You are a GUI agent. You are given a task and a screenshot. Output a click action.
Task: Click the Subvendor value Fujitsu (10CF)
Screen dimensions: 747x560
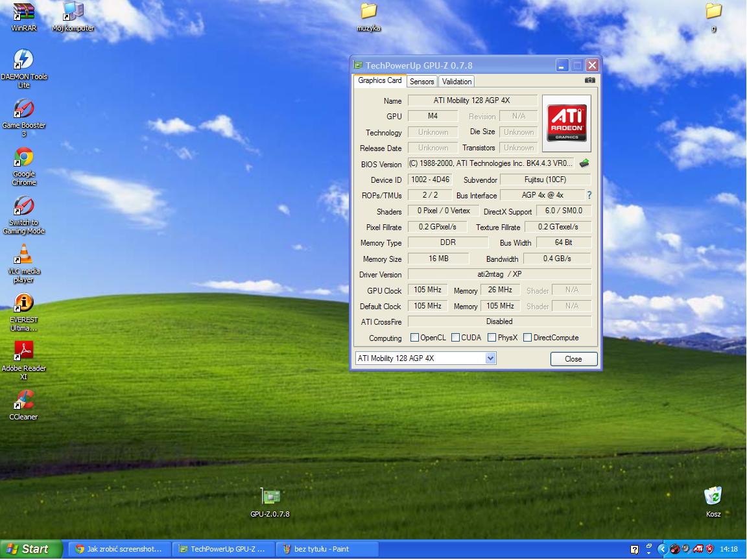click(x=545, y=180)
